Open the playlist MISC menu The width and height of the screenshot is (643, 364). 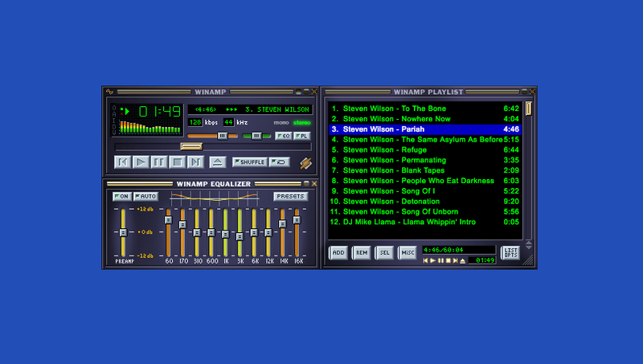pyautogui.click(x=408, y=253)
